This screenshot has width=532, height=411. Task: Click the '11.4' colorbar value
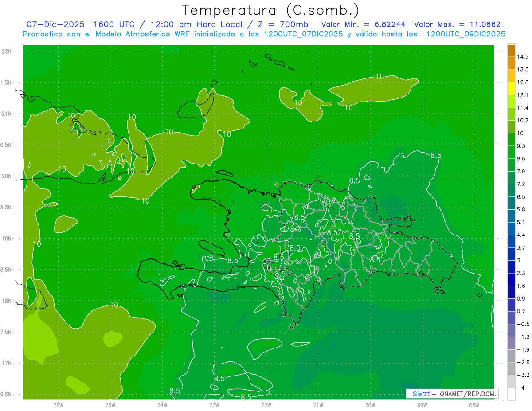522,108
